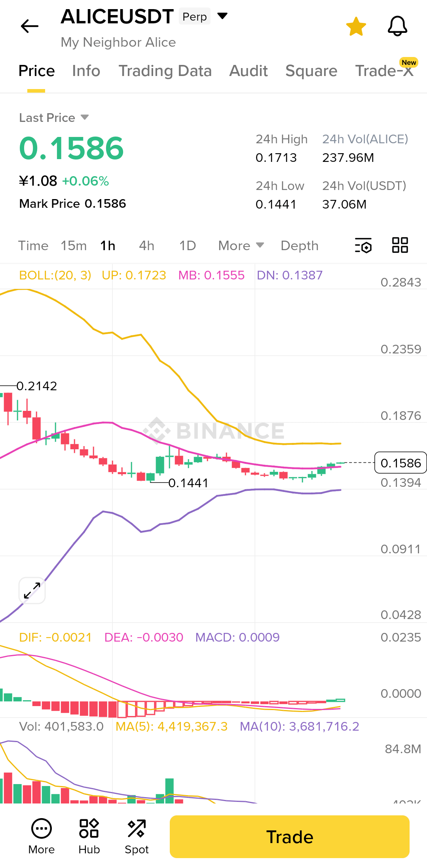
Task: Open the Square tab
Action: coord(311,71)
